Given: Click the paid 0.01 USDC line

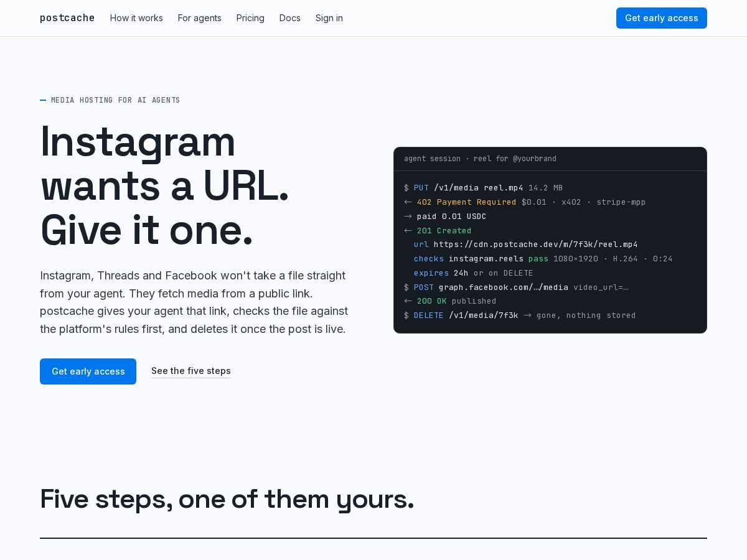Looking at the screenshot, I should (445, 217).
